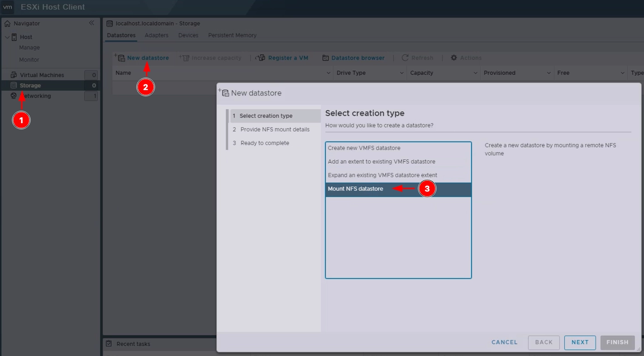
Task: Open the Name column dropdown arrow
Action: coord(329,73)
